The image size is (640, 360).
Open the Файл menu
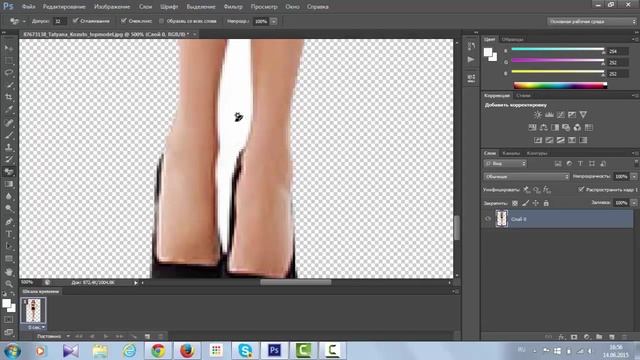coord(28,7)
